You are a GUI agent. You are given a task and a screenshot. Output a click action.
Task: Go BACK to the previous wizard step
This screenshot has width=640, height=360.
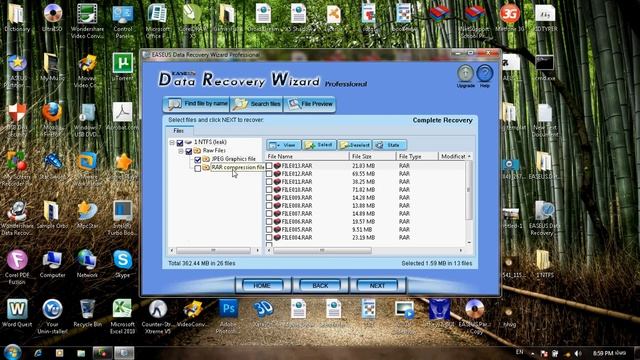pyautogui.click(x=320, y=286)
